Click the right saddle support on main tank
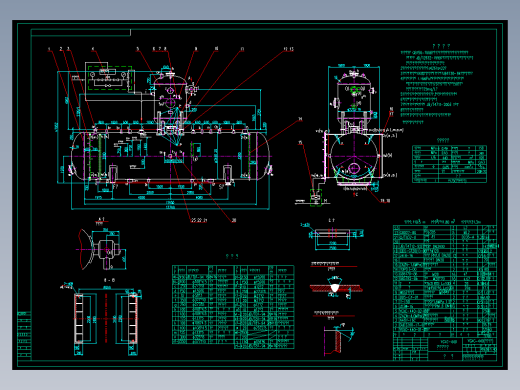 [x=227, y=173]
